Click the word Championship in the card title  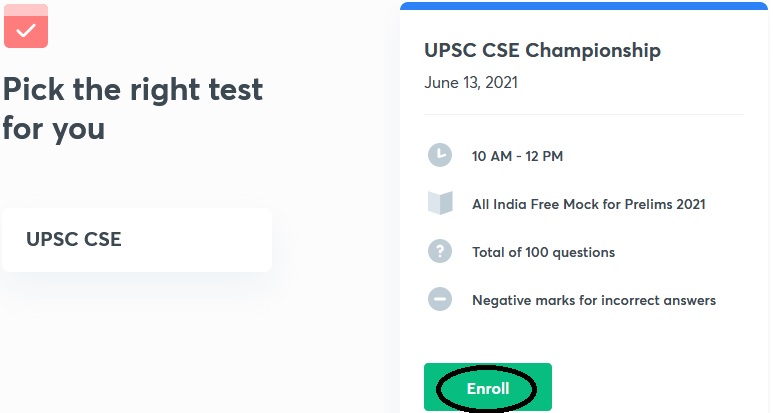click(593, 51)
